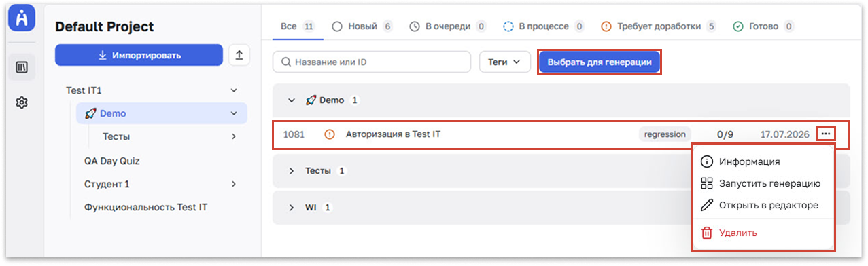The width and height of the screenshot is (868, 266).
Task: Expand the Тесты tree node arrow
Action: pyautogui.click(x=234, y=136)
